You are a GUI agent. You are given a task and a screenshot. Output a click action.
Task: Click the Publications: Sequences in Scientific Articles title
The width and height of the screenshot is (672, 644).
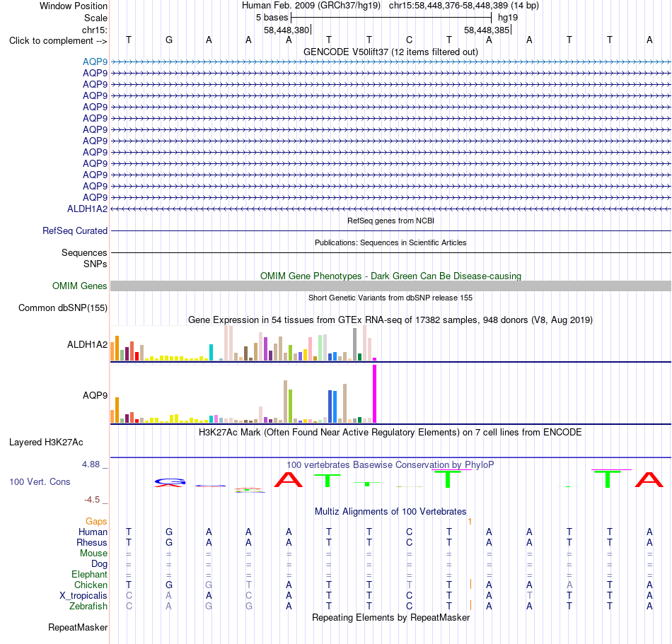pos(390,242)
